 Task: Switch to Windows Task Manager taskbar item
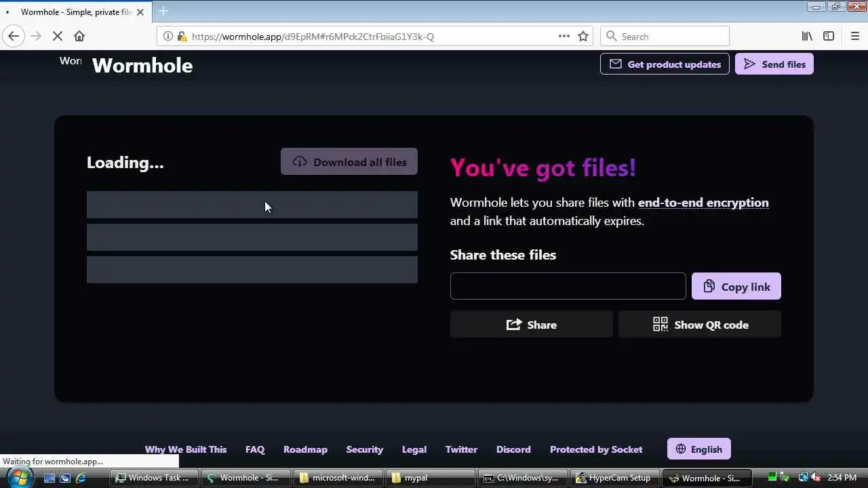tap(155, 478)
